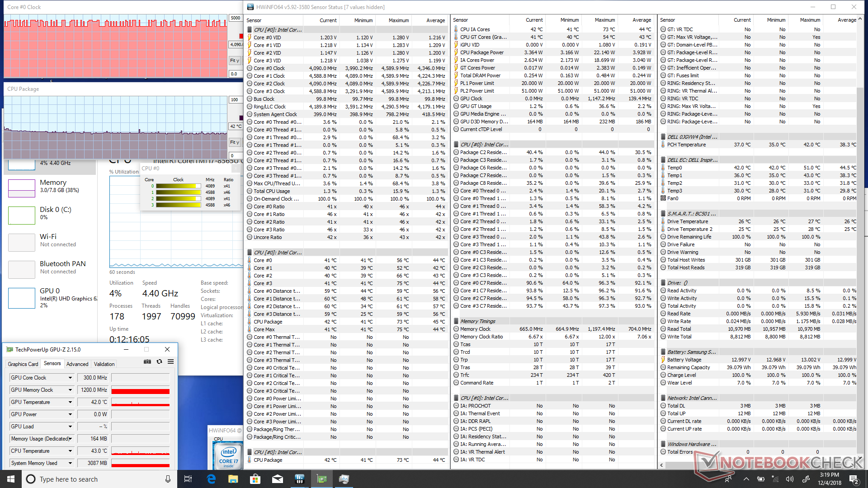Open the Validation tab
This screenshot has height=488, width=868.
[104, 364]
